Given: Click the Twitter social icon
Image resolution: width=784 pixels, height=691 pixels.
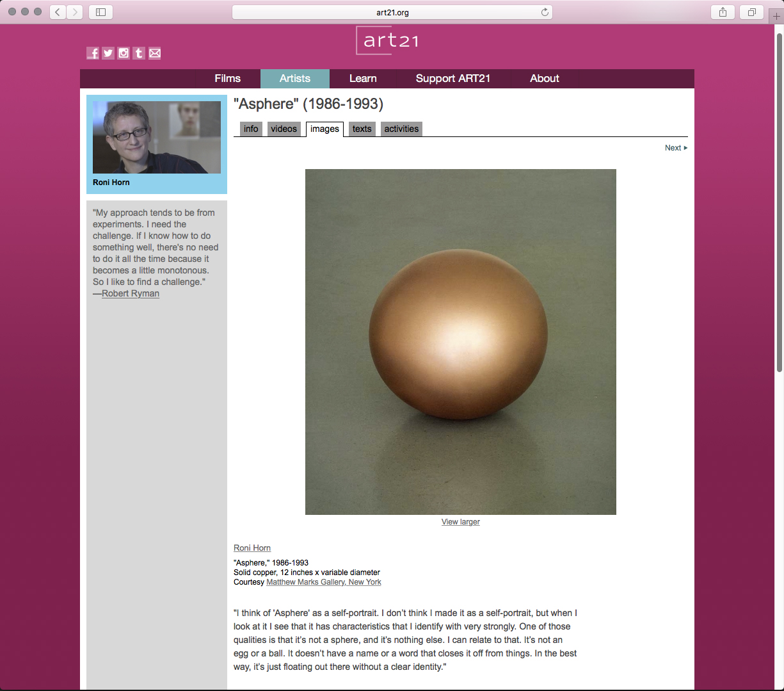Looking at the screenshot, I should click(x=108, y=53).
